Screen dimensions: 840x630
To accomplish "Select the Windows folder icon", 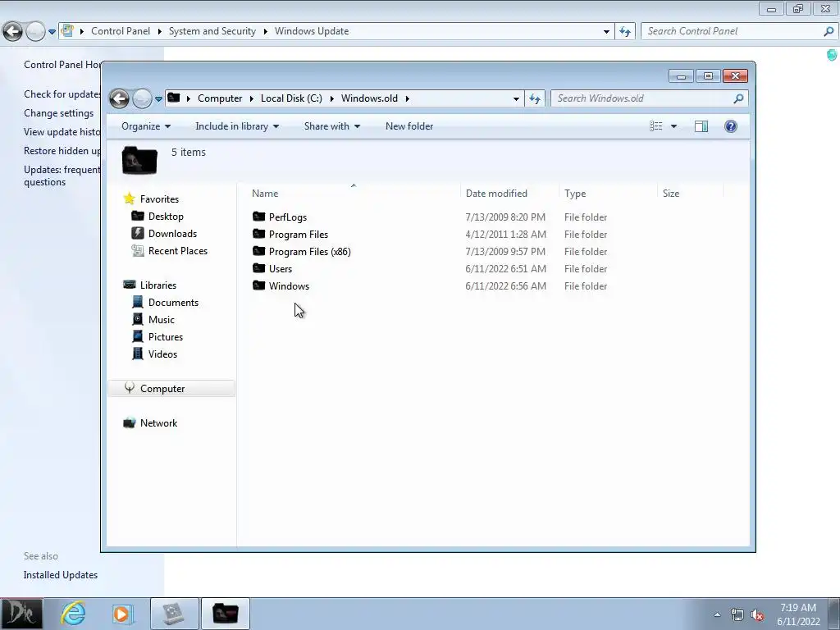I will point(259,285).
